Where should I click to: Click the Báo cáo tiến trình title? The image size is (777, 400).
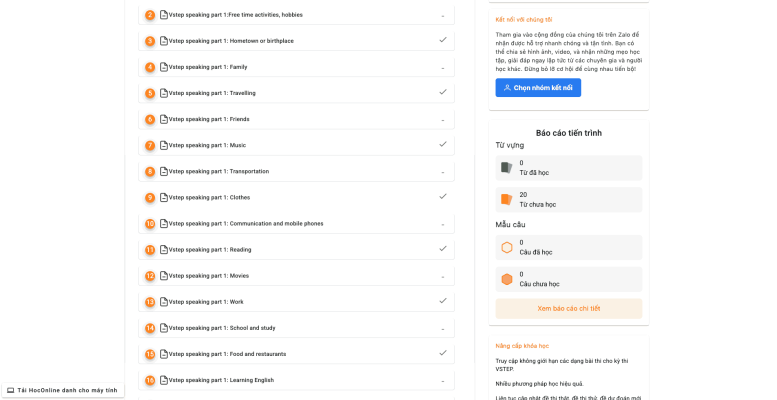[569, 133]
